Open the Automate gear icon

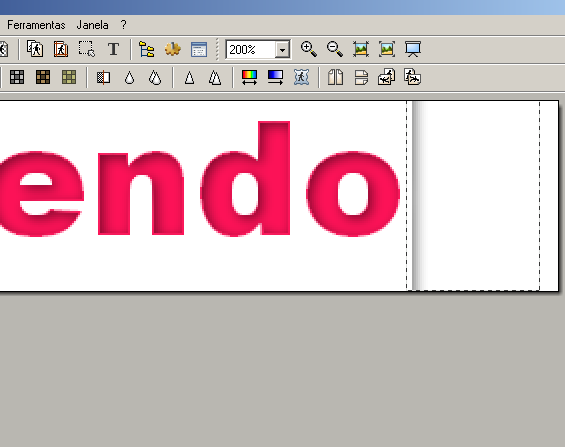(173, 49)
